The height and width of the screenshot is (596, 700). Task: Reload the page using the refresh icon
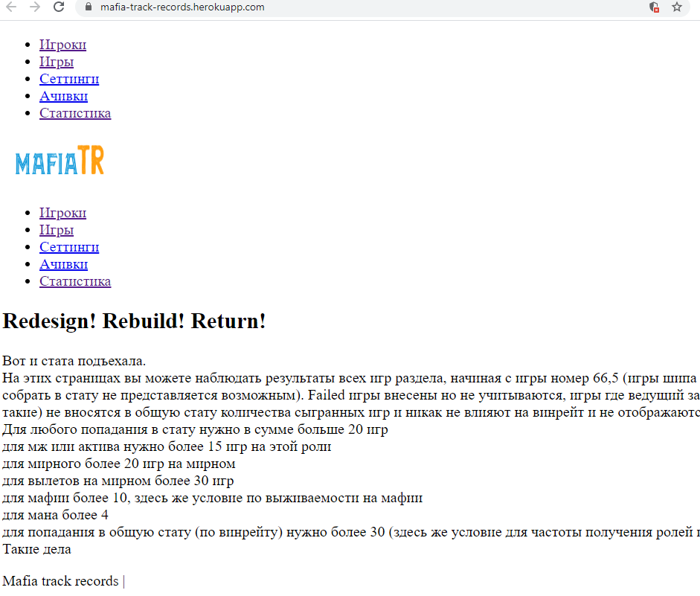point(57,7)
